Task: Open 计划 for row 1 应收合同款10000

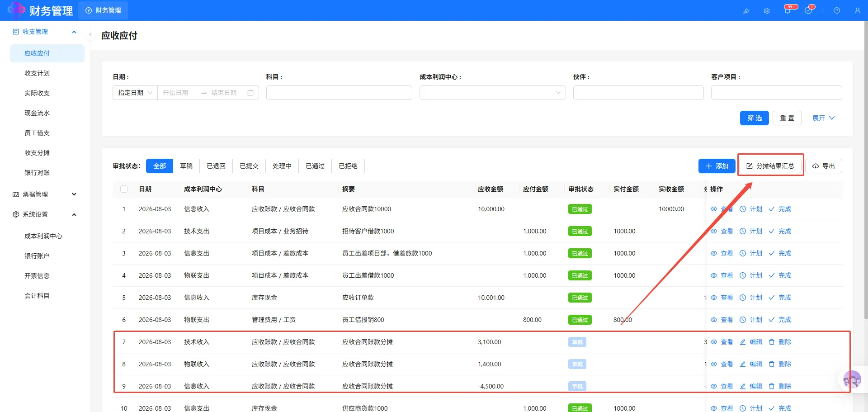Action: pos(751,209)
